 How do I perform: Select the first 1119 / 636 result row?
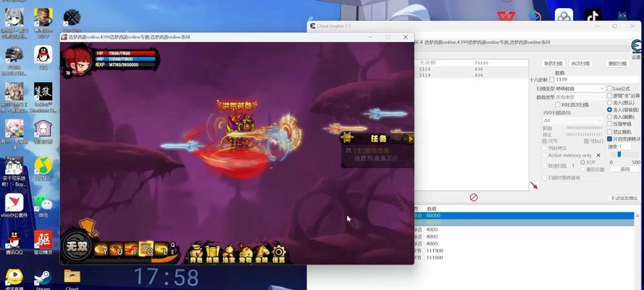pos(471,70)
